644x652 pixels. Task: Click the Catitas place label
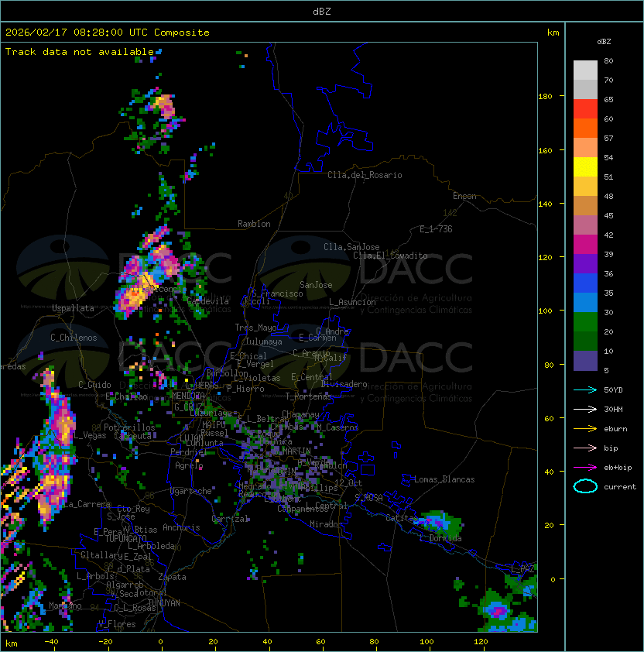coord(402,518)
